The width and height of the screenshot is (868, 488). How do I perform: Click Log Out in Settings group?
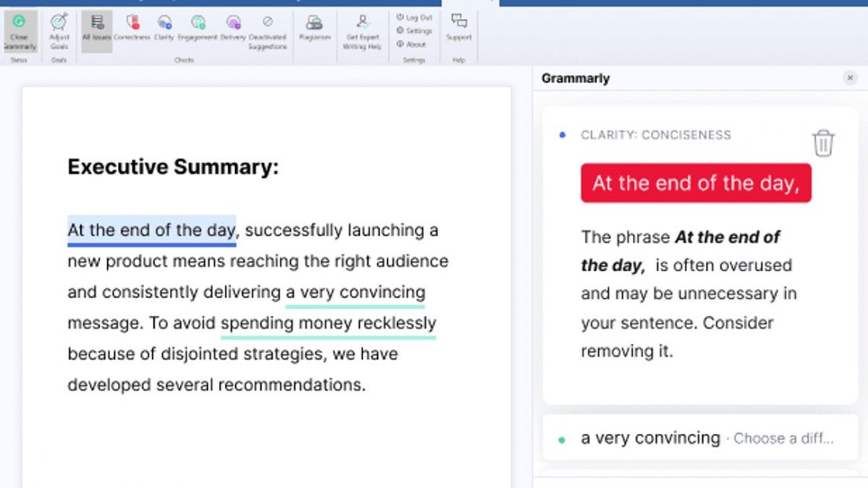(414, 17)
